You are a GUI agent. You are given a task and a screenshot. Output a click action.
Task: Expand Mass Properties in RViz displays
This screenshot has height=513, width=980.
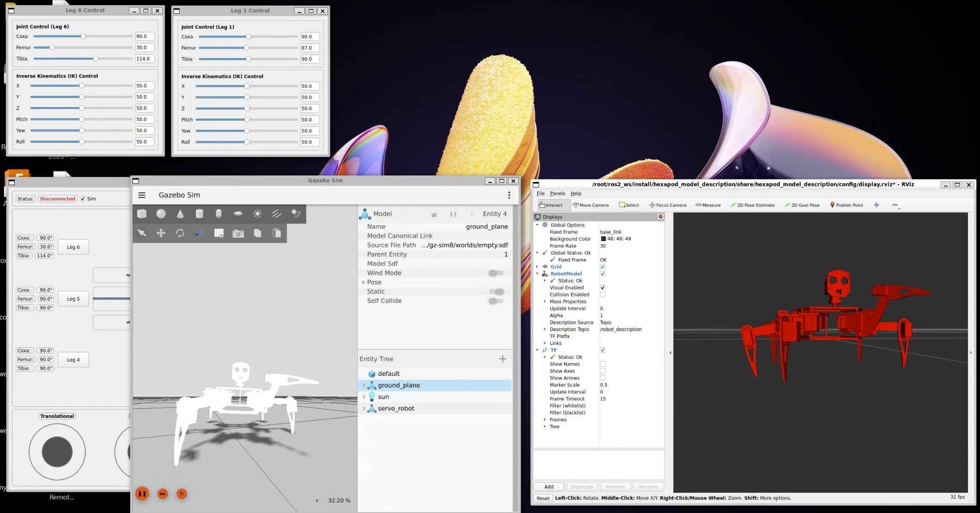545,302
